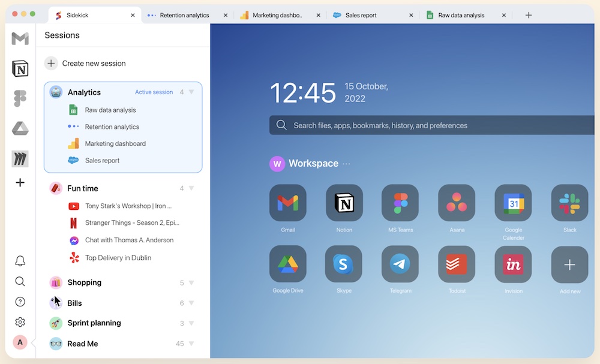Click the notifications bell icon

pyautogui.click(x=20, y=261)
